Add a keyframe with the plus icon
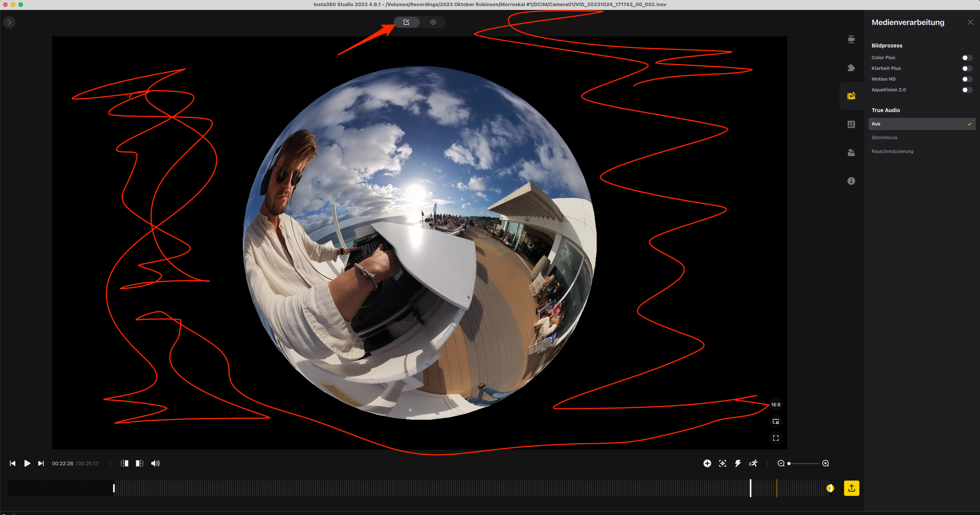 [707, 463]
